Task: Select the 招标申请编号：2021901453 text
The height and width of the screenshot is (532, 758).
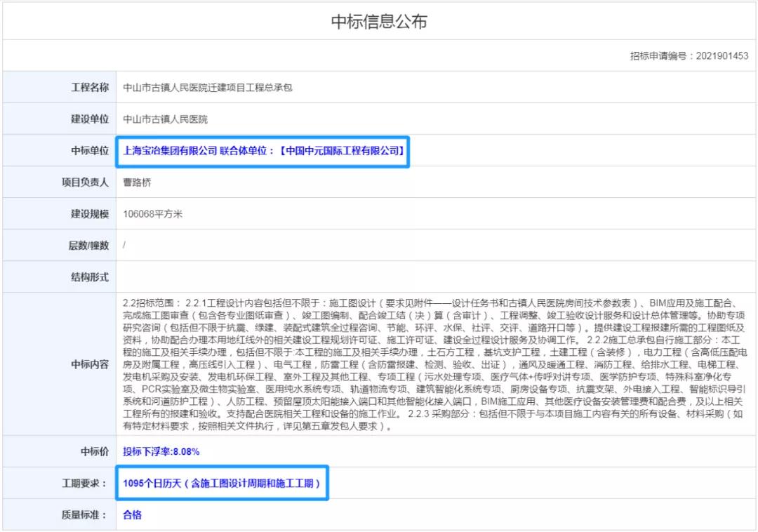Action: pos(689,56)
